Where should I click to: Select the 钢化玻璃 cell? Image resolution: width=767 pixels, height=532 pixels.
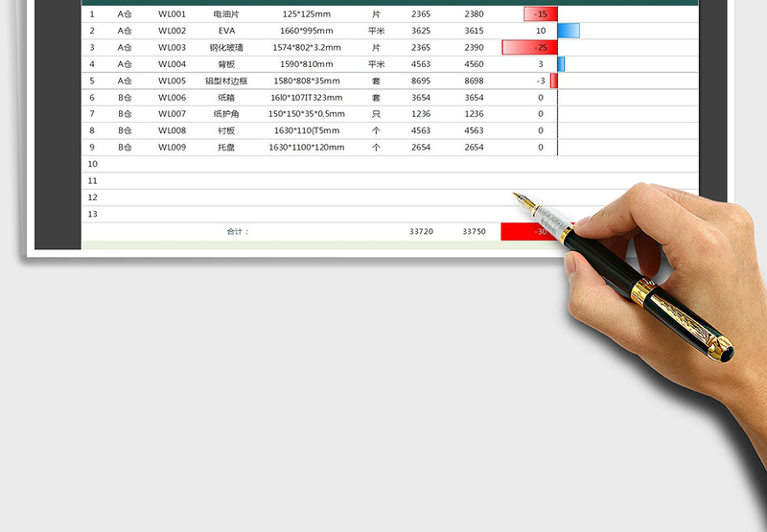tap(226, 47)
